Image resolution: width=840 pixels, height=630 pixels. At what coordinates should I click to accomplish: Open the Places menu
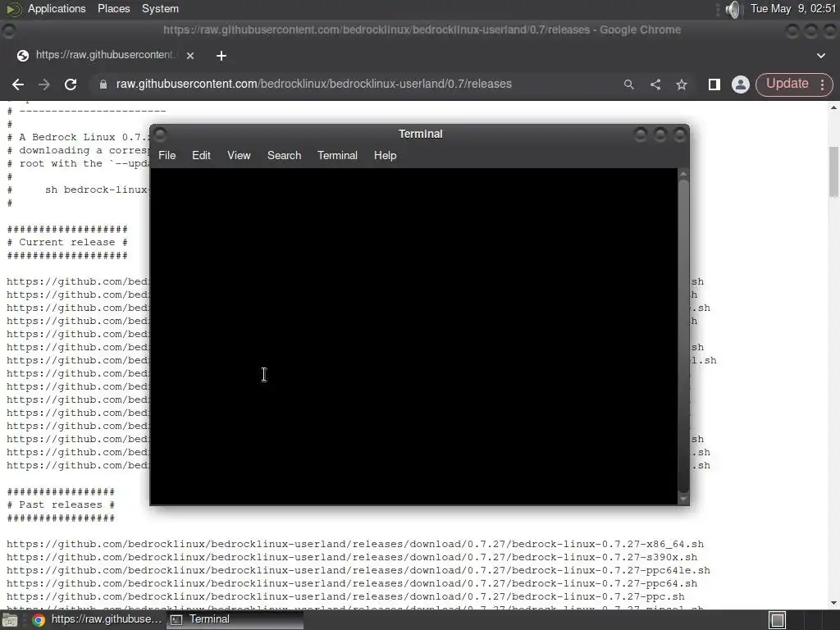[x=113, y=8]
